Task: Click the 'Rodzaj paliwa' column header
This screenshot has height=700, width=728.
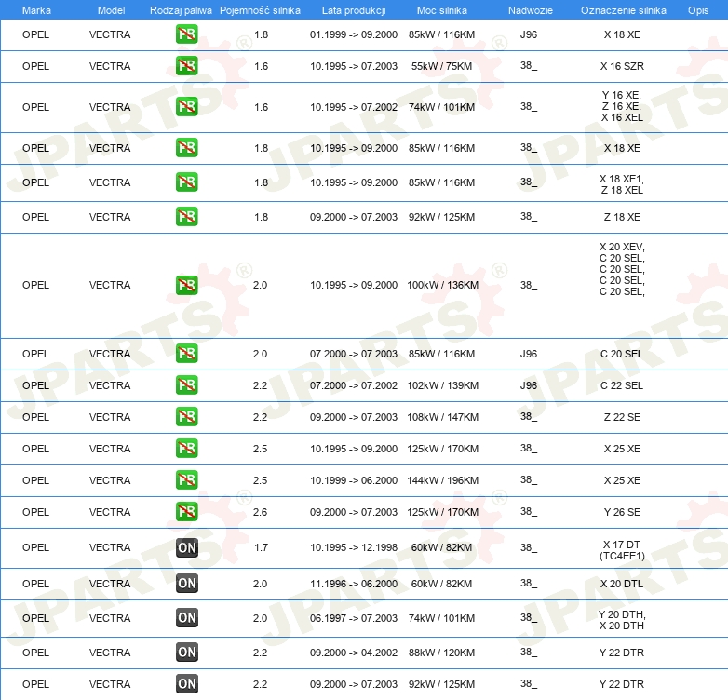Action: tap(181, 10)
